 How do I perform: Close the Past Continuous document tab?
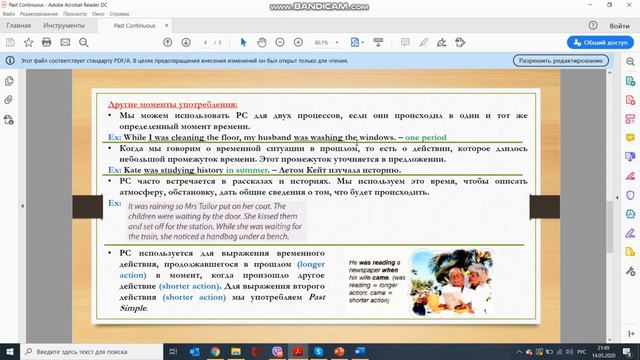(x=167, y=26)
